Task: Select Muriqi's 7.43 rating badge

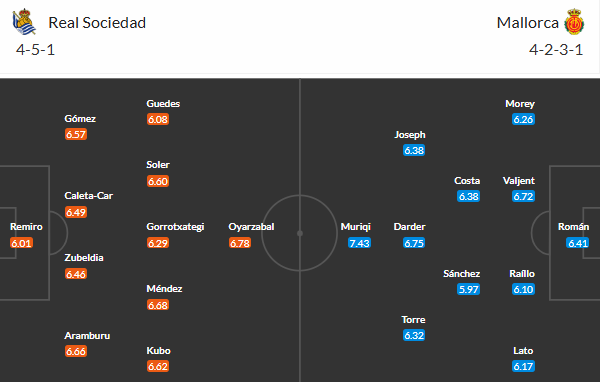Action: tap(359, 243)
